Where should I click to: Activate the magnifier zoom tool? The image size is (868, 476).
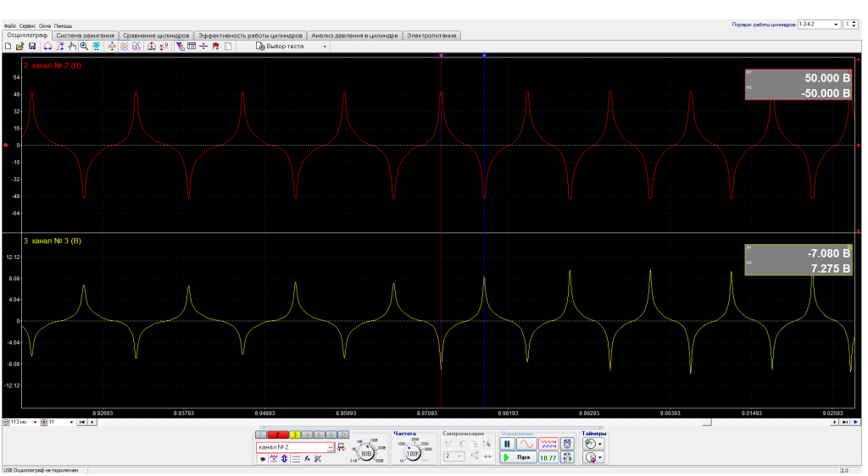tap(84, 47)
